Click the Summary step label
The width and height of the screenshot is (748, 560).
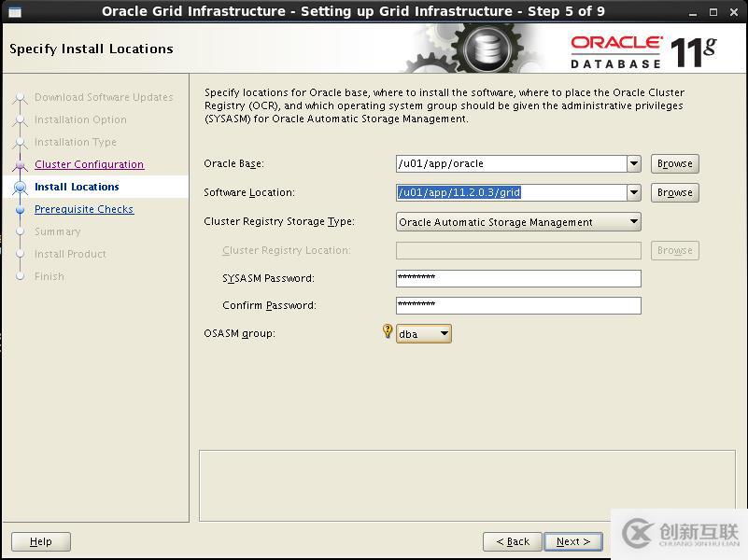(x=58, y=231)
